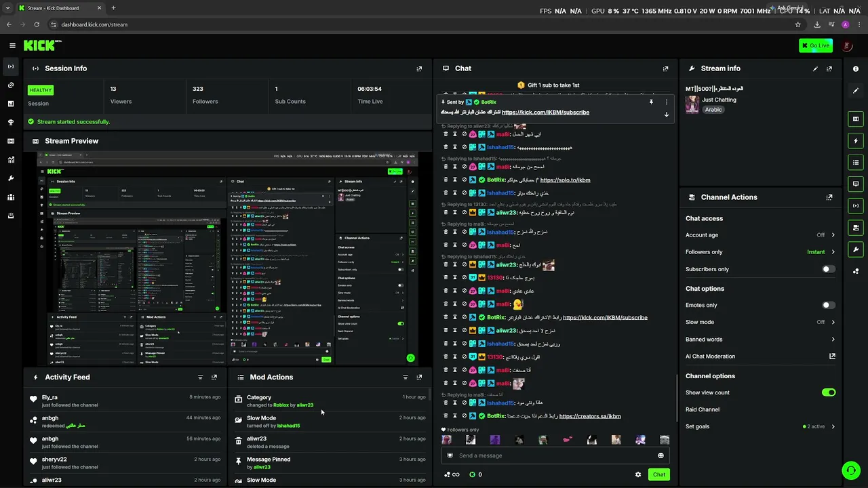Open the trophy icon in left sidebar

(x=11, y=123)
